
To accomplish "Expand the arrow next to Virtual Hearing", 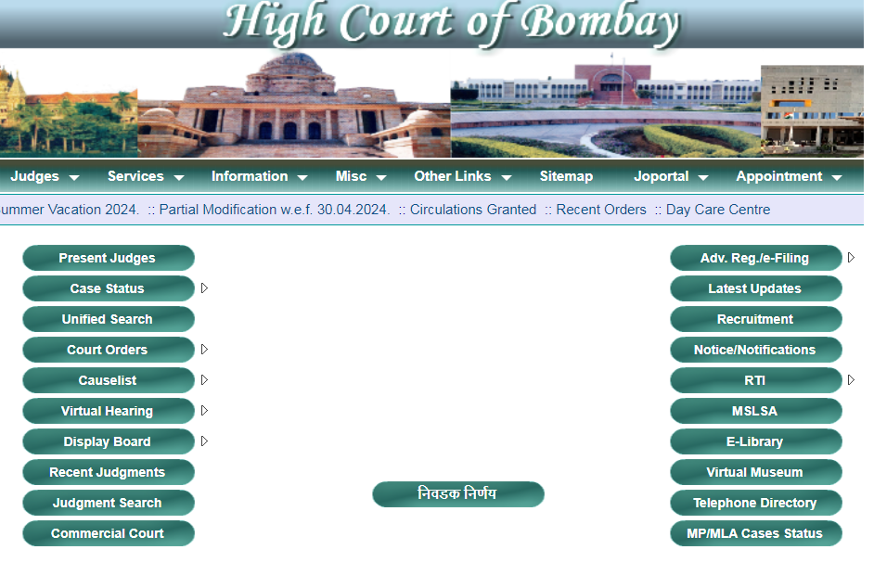I will [x=204, y=411].
